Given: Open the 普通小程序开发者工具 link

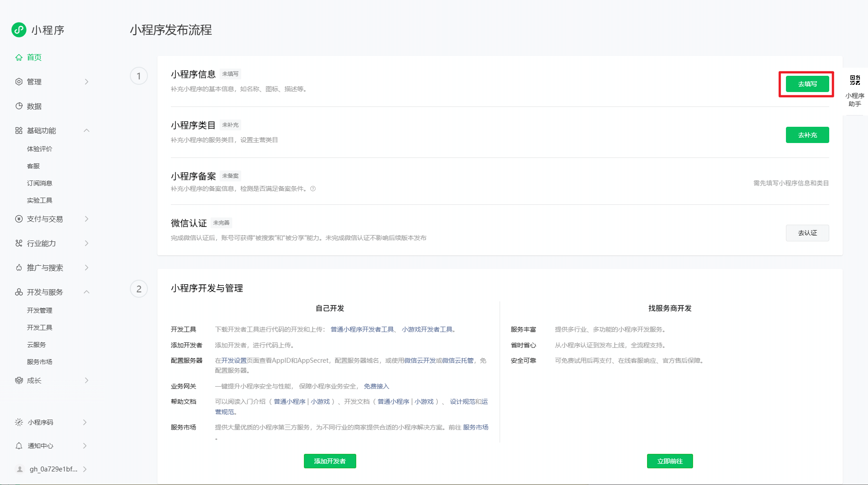Looking at the screenshot, I should [x=362, y=329].
